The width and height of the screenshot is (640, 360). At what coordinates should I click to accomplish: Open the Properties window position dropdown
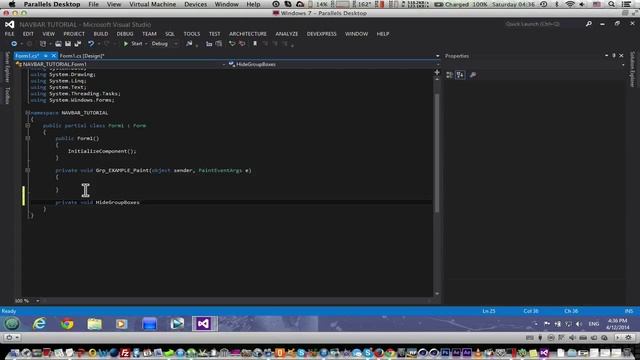(606, 56)
